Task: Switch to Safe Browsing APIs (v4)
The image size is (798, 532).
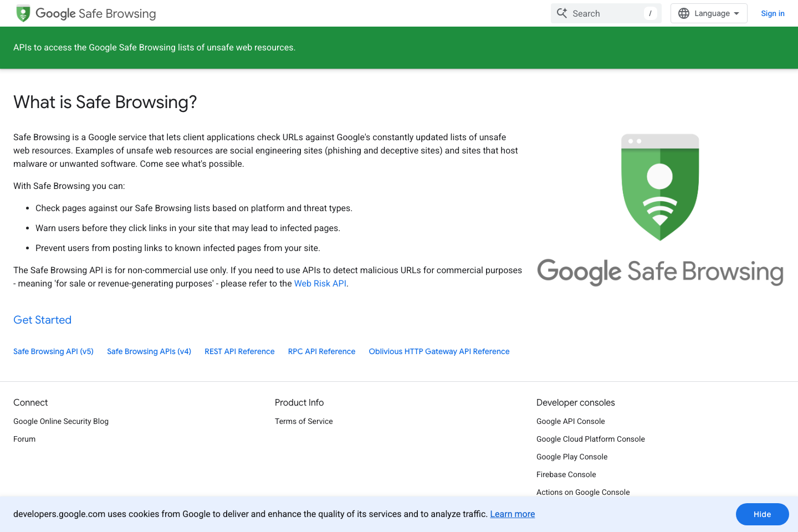Action: point(149,351)
